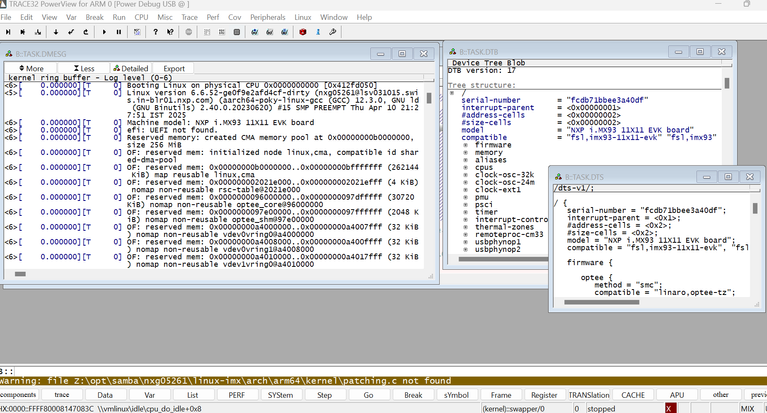Click the Step Over toolbar icon
Screen dimensions: 767x413
[23, 32]
